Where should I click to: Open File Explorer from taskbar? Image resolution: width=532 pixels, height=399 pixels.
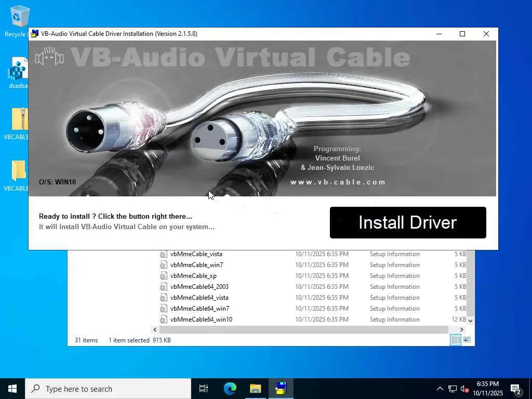[255, 389]
